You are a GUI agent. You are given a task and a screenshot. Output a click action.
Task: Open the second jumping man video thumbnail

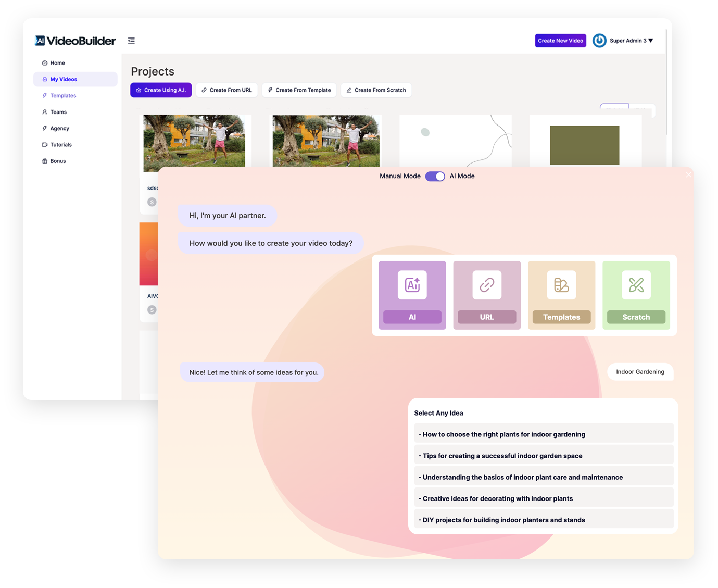click(326, 141)
